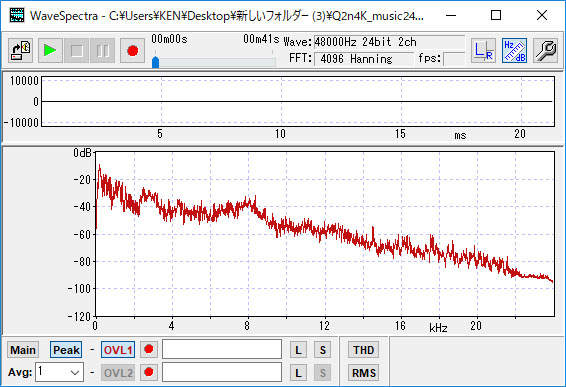Click the L load button in OVL2 row

[x=298, y=373]
